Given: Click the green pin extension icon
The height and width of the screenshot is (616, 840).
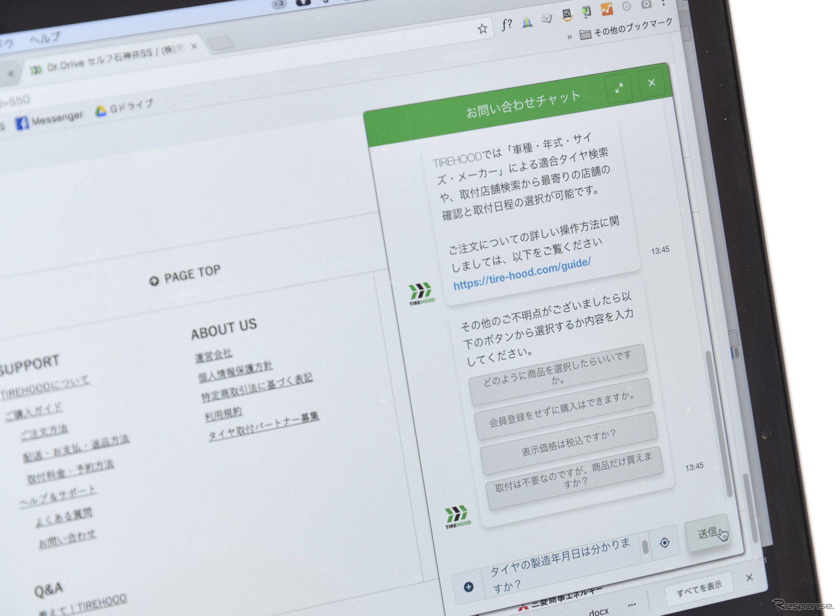Looking at the screenshot, I should pyautogui.click(x=586, y=11).
